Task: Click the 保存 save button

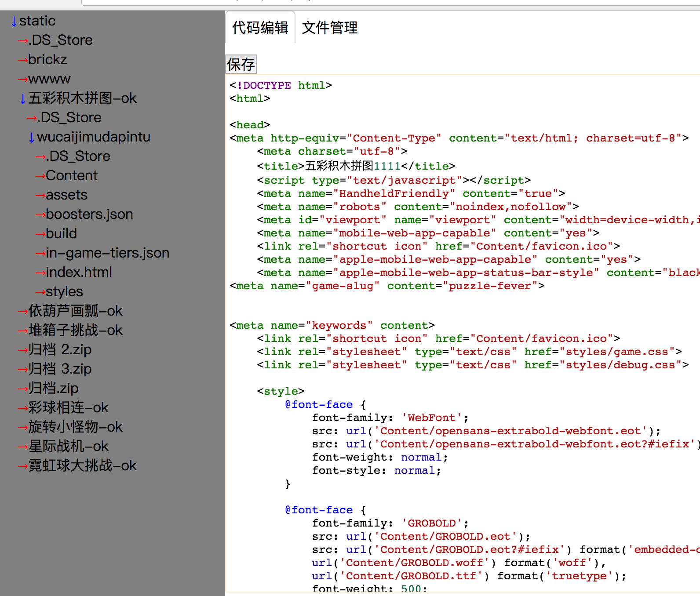Action: click(x=241, y=64)
